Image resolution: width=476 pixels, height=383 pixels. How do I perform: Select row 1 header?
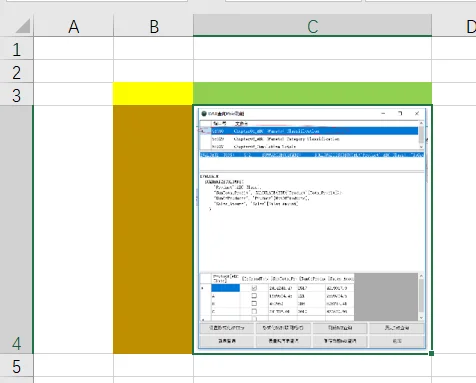(16, 48)
